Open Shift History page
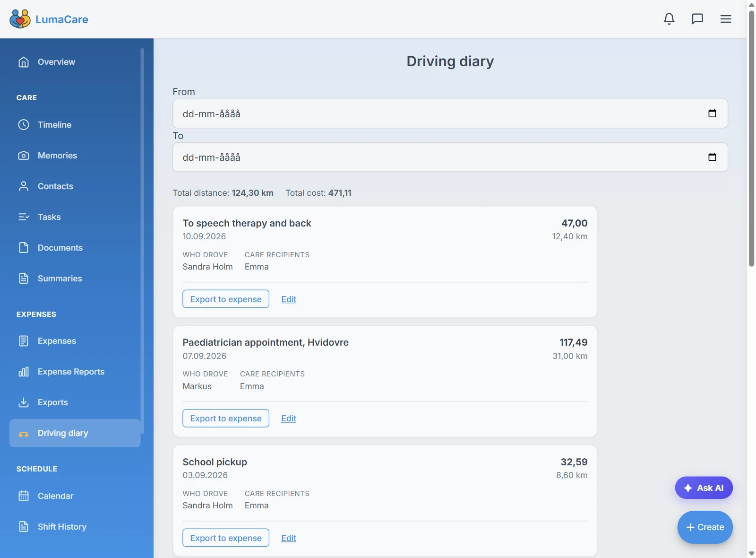This screenshot has width=756, height=558. 75,527
